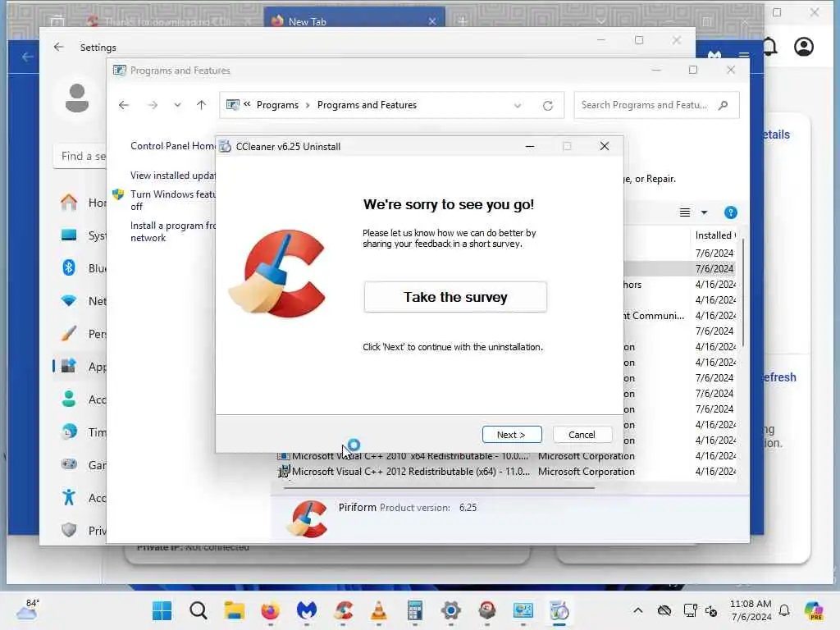Open Settings gear in the taskbar

(451, 610)
